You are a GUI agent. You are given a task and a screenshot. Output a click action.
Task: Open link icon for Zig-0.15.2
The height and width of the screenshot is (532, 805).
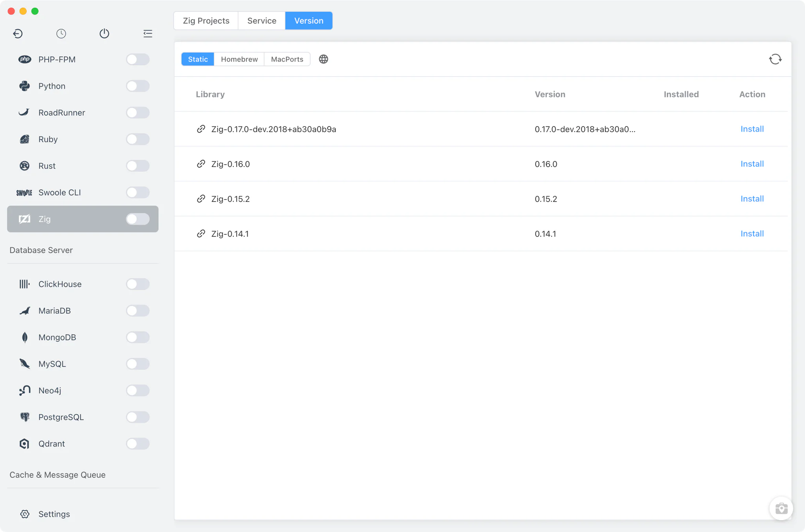pos(201,199)
